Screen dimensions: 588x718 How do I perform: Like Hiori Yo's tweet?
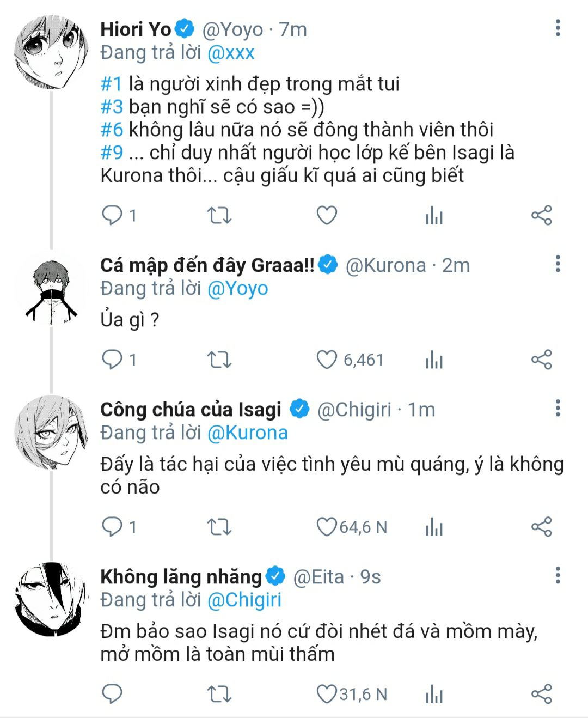coord(327,216)
